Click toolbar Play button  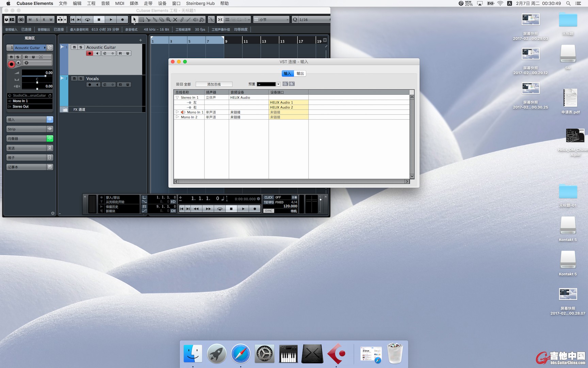coord(111,20)
